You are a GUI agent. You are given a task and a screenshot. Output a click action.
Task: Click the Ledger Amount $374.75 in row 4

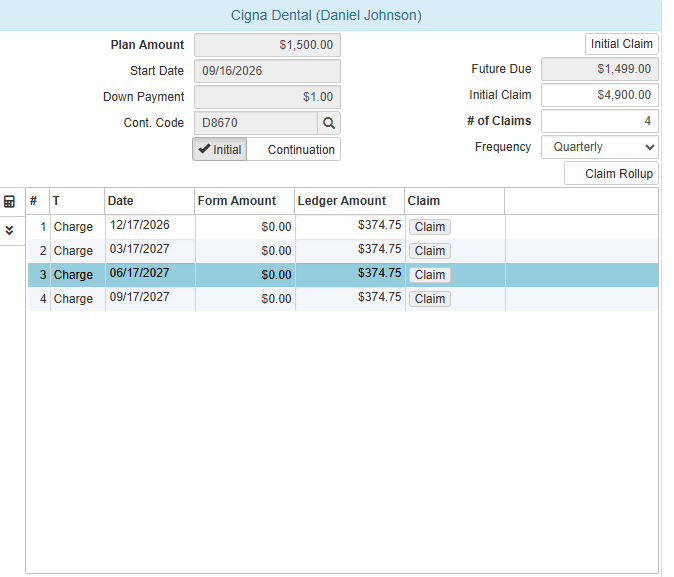[x=350, y=299]
